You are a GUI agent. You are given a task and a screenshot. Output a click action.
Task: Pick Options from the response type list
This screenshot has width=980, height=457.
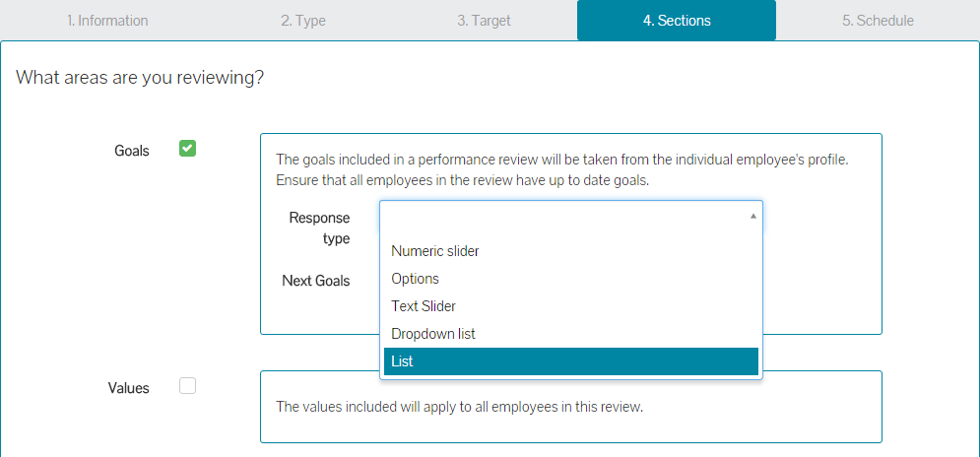tap(415, 279)
